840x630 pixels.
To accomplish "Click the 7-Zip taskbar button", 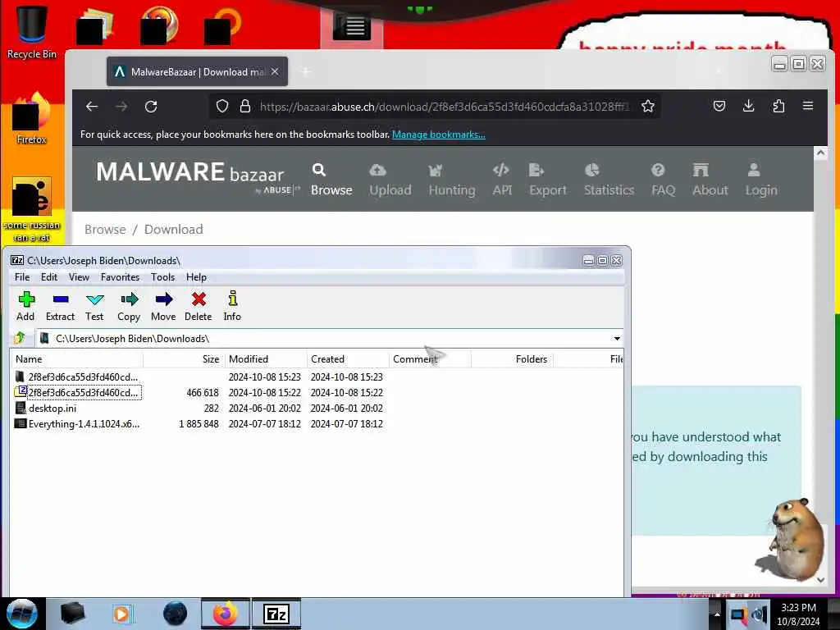I will point(276,614).
